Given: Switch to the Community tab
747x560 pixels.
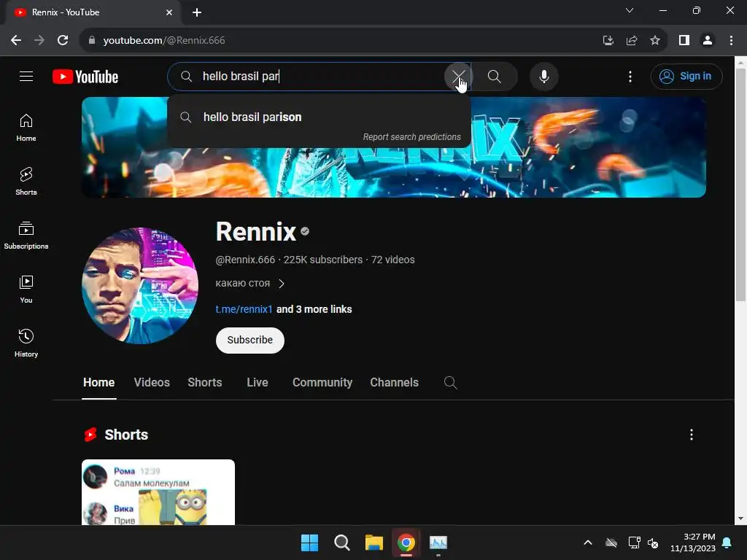Looking at the screenshot, I should (x=322, y=383).
